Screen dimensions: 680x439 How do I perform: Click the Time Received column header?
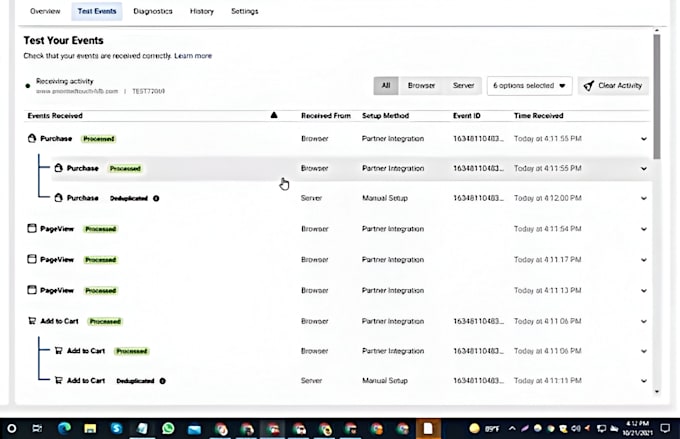click(x=539, y=115)
